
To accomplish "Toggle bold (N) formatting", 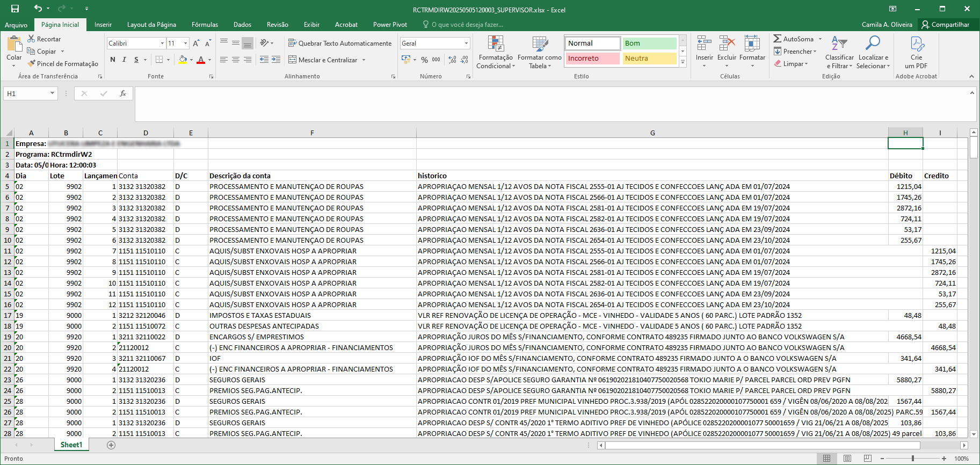I will (112, 60).
